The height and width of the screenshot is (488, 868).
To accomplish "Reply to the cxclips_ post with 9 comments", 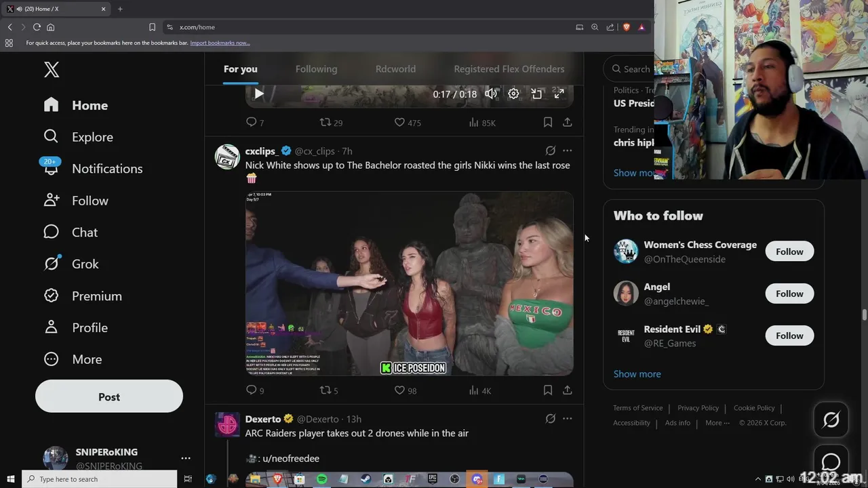I will click(255, 390).
